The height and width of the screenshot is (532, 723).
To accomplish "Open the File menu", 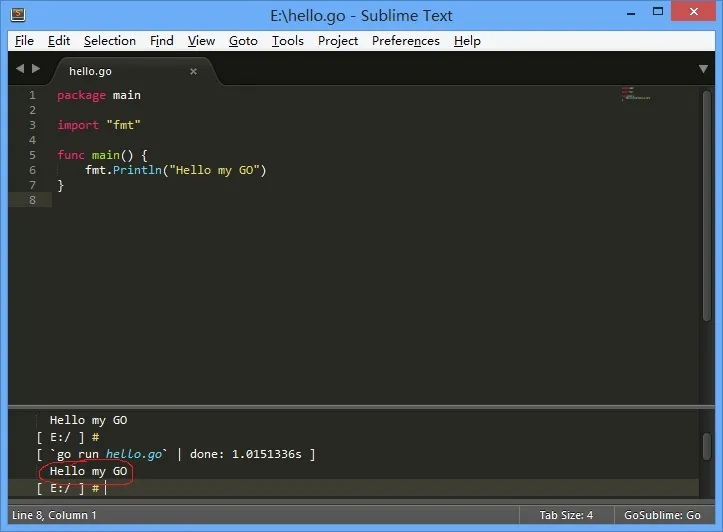I will [x=24, y=41].
